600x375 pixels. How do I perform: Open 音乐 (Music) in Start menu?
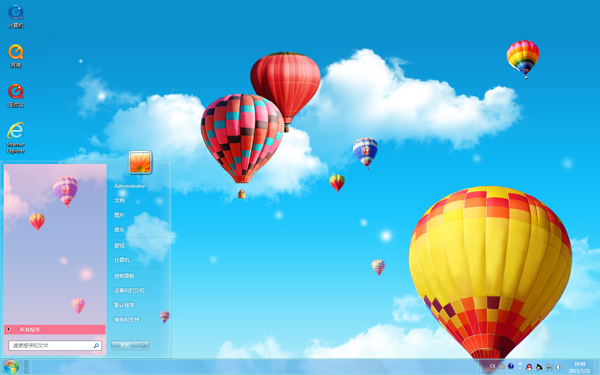pos(119,230)
